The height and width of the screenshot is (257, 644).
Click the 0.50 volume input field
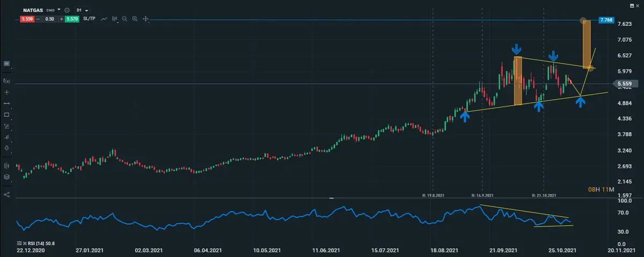click(49, 19)
